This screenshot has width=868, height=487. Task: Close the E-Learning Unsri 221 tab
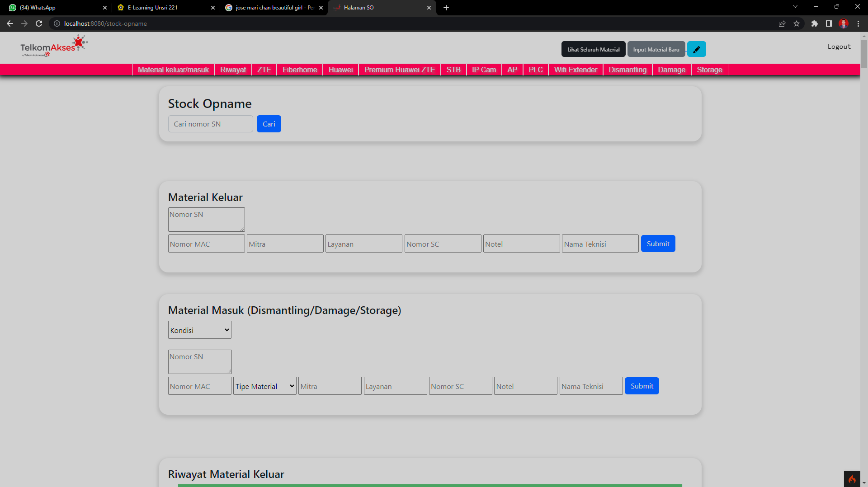click(x=213, y=8)
